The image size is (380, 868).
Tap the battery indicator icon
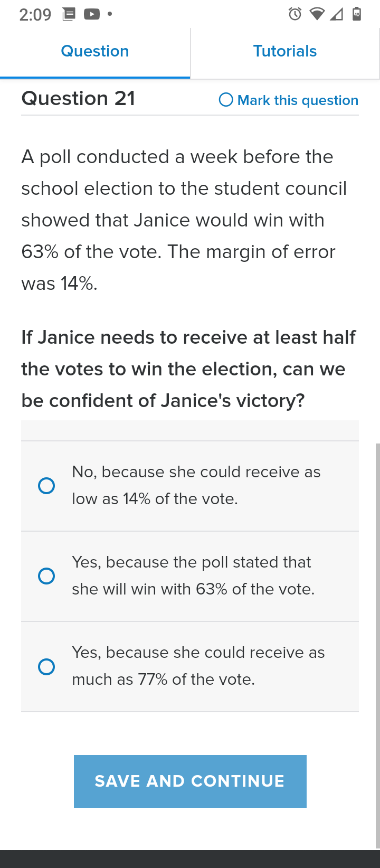tap(357, 14)
